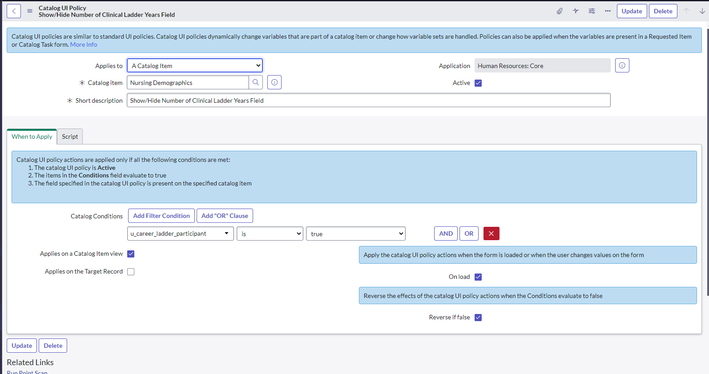The height and width of the screenshot is (374, 709).
Task: Open the activity stream icon in header
Action: pos(576,11)
